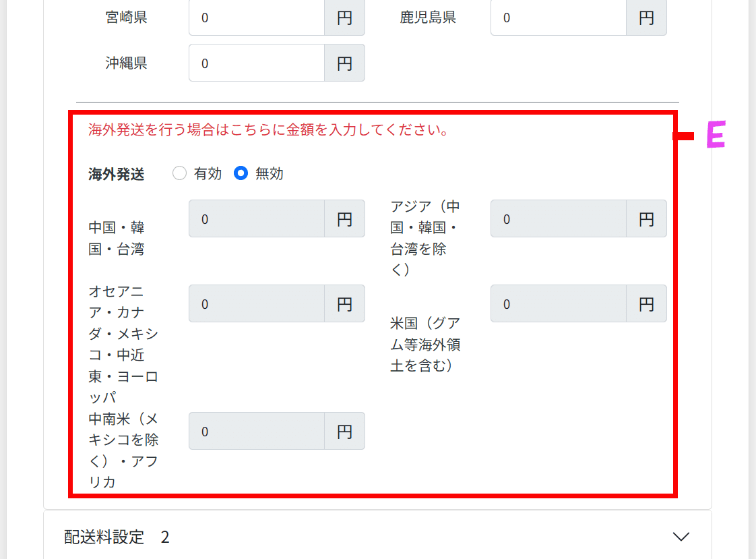Click the red 海外発送 instruction text
Image resolution: width=756 pixels, height=559 pixels.
[269, 129]
